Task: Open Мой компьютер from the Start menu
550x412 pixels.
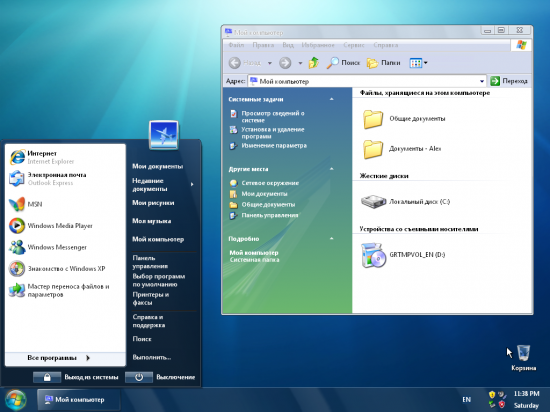Action: [x=158, y=239]
